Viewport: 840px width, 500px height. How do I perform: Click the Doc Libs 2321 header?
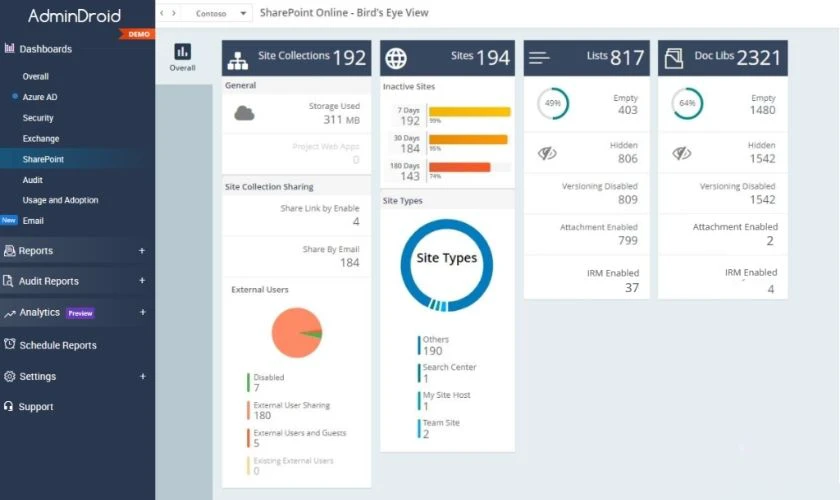[x=723, y=58]
